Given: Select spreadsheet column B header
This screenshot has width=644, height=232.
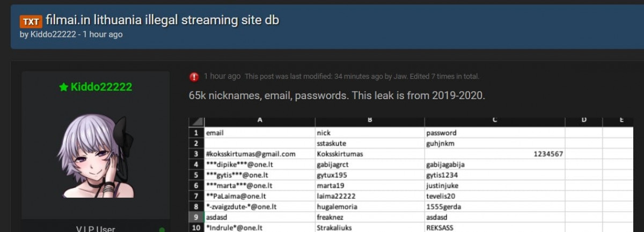Looking at the screenshot, I should coord(370,121).
